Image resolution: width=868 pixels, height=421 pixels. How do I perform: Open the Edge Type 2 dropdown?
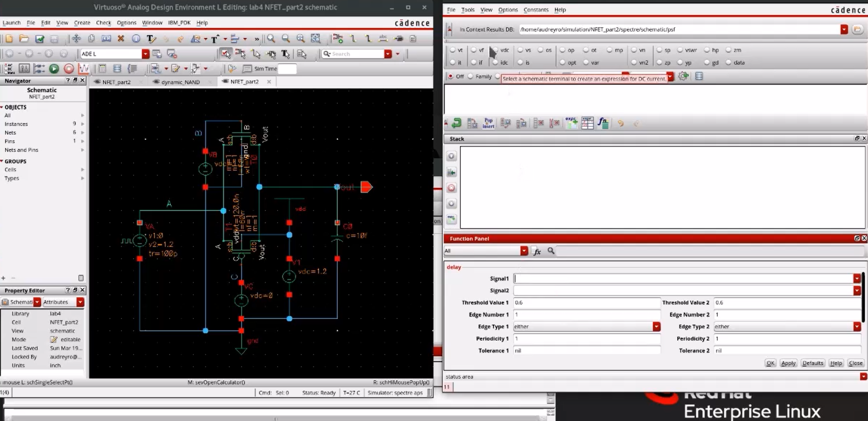(x=856, y=327)
